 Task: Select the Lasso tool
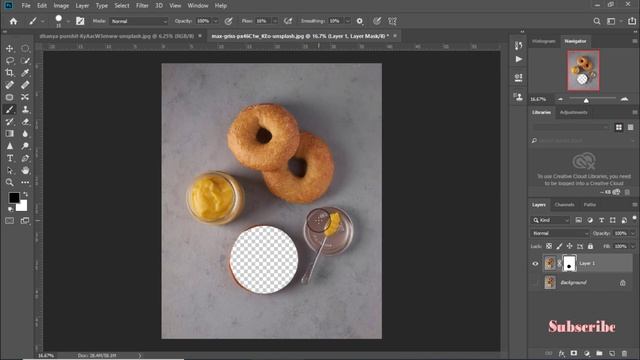click(x=9, y=61)
